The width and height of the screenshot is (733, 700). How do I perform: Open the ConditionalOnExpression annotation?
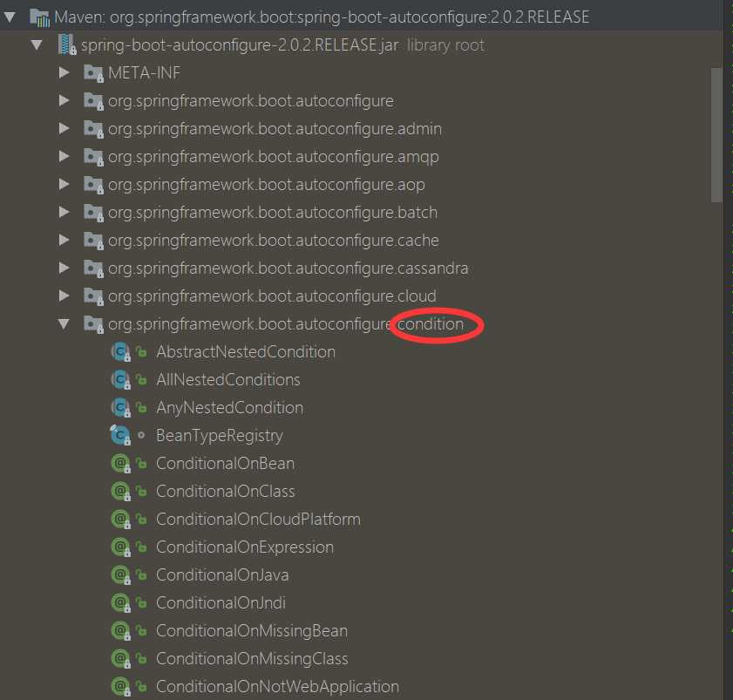coord(245,547)
